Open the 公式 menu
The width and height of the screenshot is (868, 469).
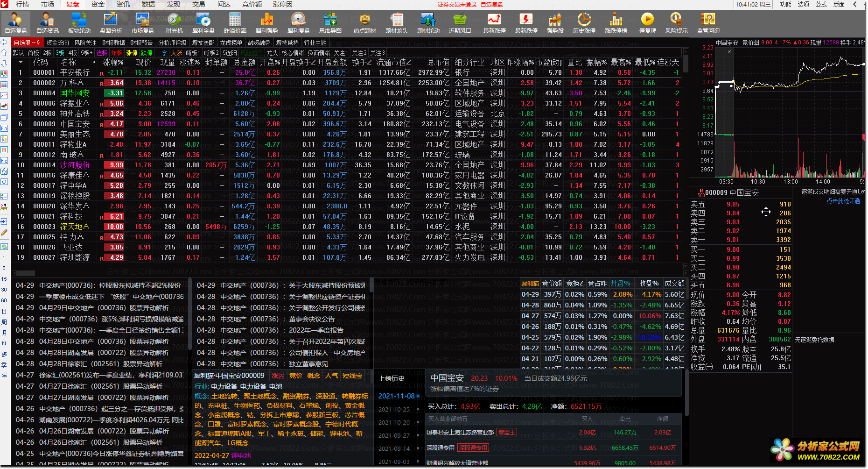821,4
